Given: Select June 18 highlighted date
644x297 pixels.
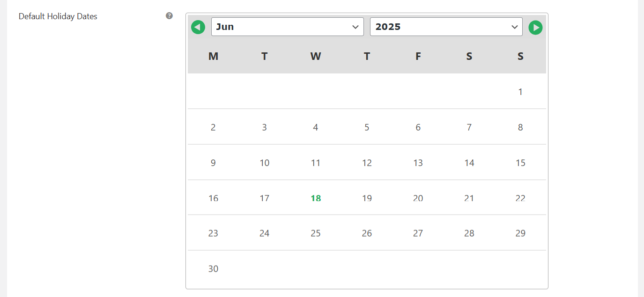Looking at the screenshot, I should (316, 198).
